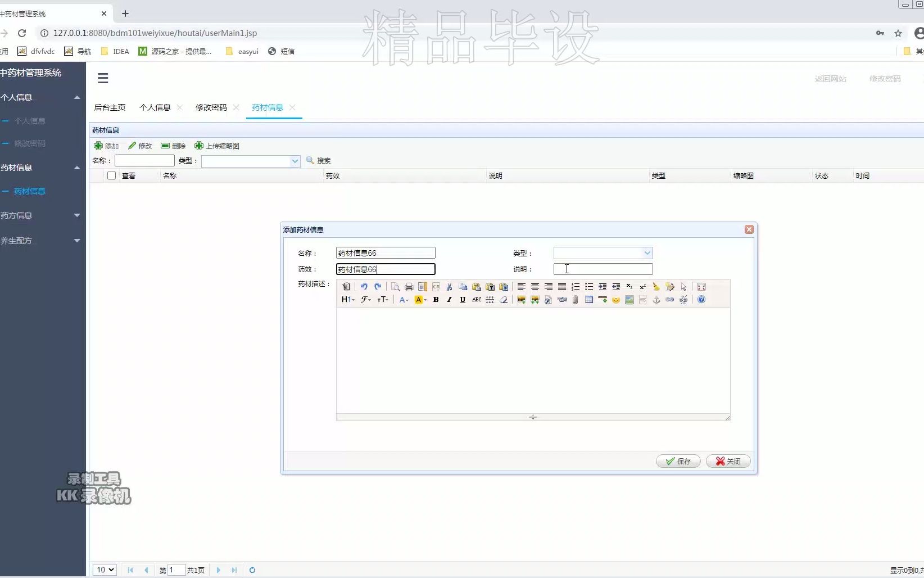
Task: Decrease indent in editor
Action: pos(615,287)
